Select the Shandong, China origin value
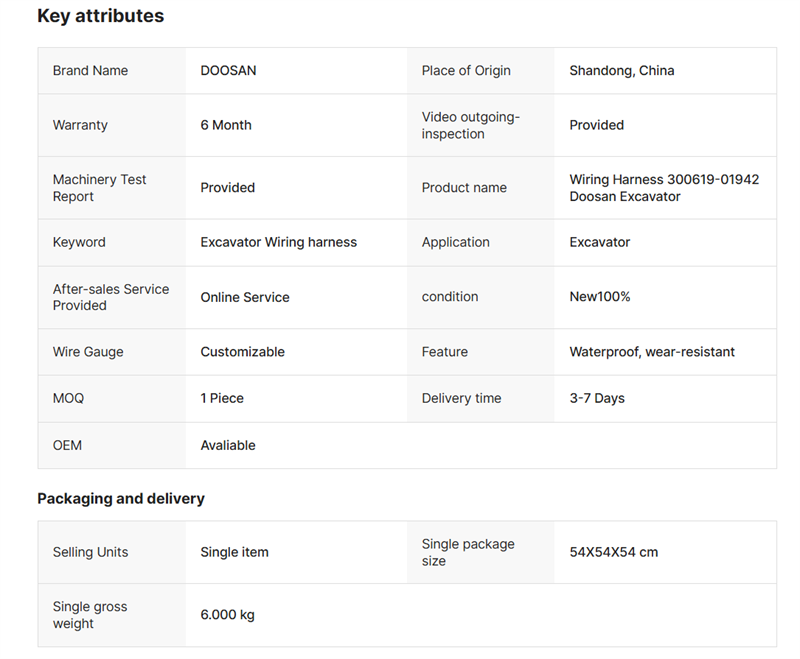This screenshot has height=659, width=800. [x=621, y=71]
